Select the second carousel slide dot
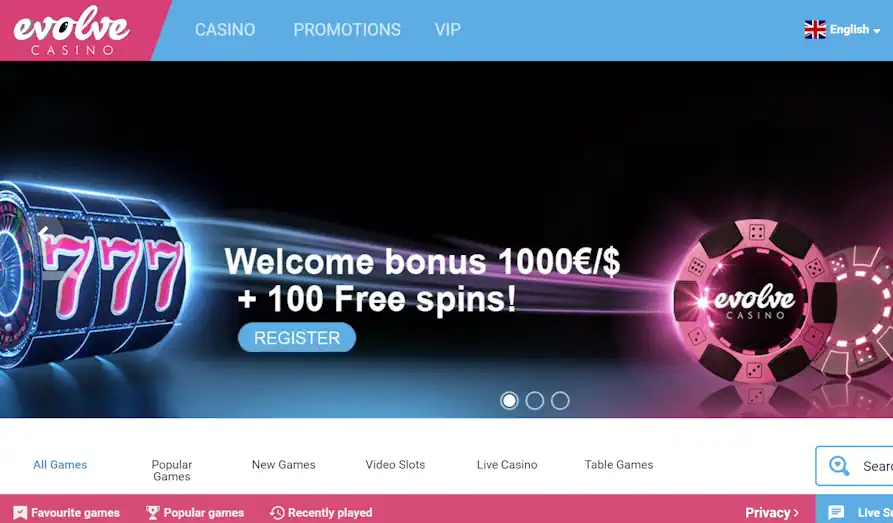 point(534,401)
